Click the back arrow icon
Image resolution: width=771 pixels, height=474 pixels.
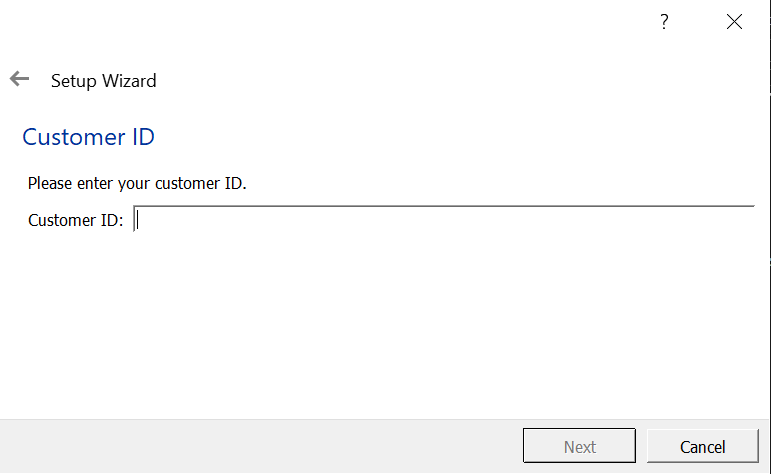20,79
